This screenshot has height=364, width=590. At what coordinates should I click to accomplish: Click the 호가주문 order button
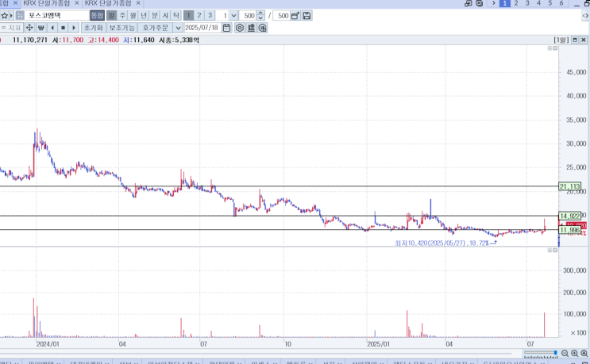coord(156,28)
